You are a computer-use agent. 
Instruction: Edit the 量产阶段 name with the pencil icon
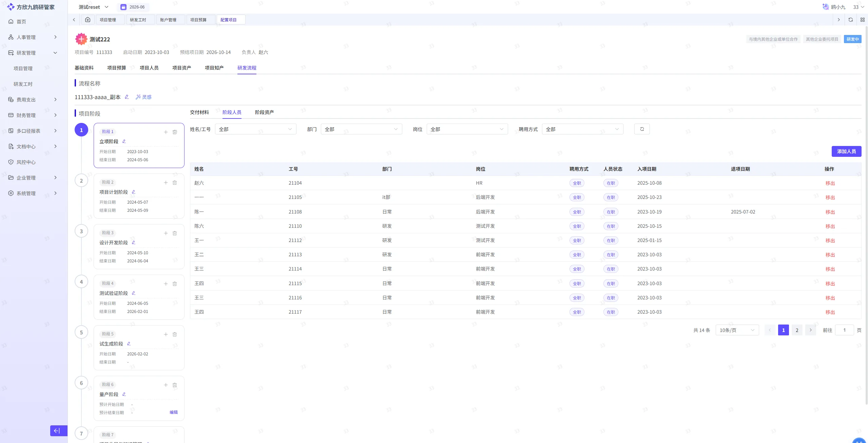tap(124, 394)
